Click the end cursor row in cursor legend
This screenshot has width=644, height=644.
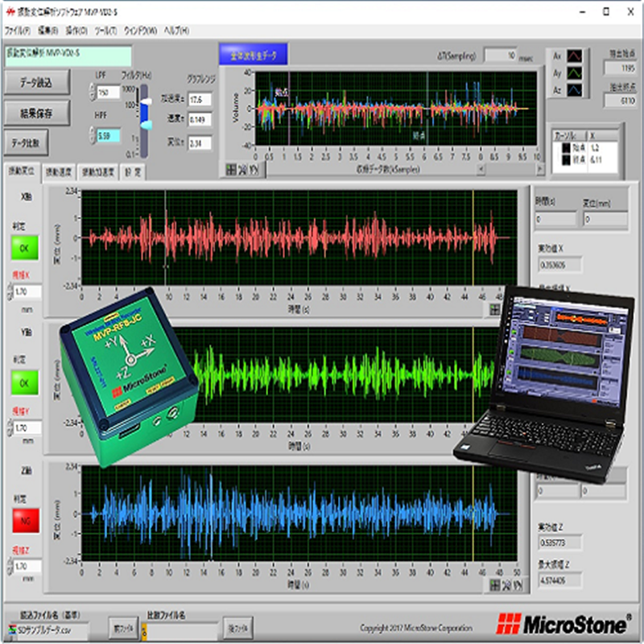click(x=585, y=159)
